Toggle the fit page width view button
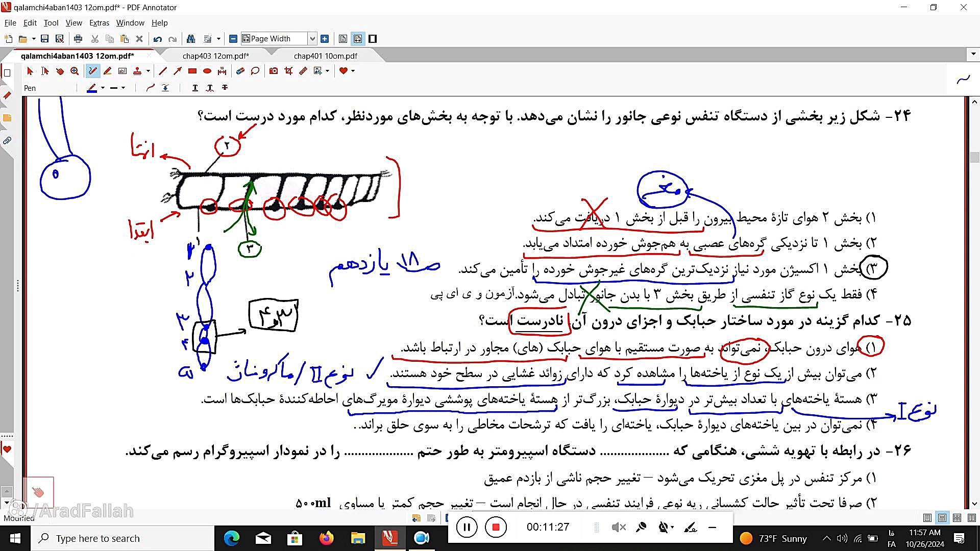 click(358, 39)
